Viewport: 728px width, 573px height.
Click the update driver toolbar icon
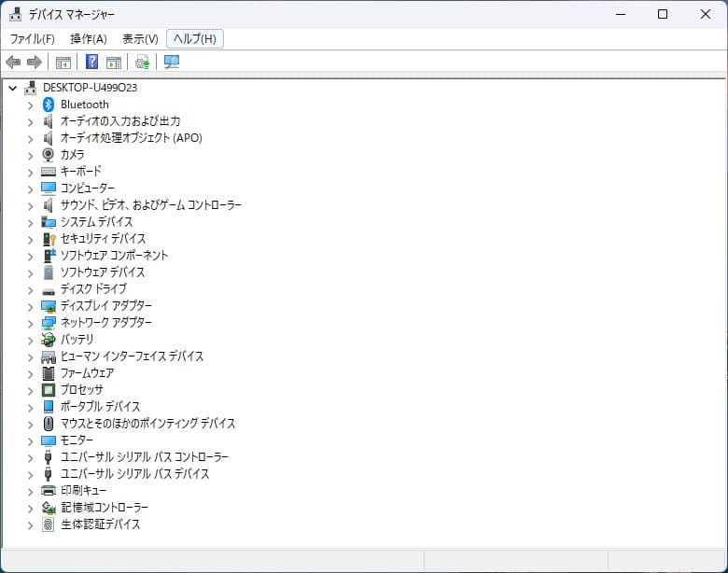[143, 62]
